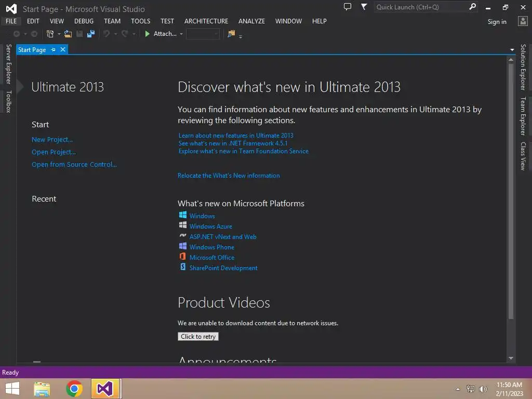
Task: Open the WINDOW menu
Action: click(288, 21)
